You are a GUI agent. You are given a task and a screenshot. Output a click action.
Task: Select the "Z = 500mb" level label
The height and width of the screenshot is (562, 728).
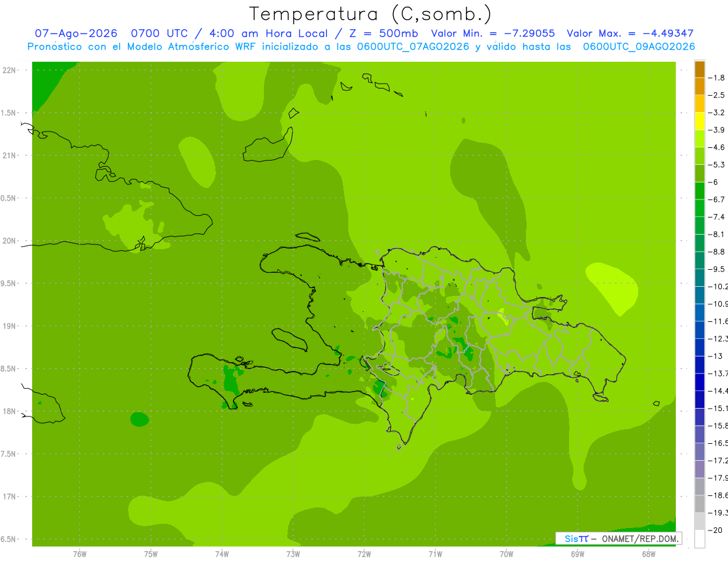[382, 34]
